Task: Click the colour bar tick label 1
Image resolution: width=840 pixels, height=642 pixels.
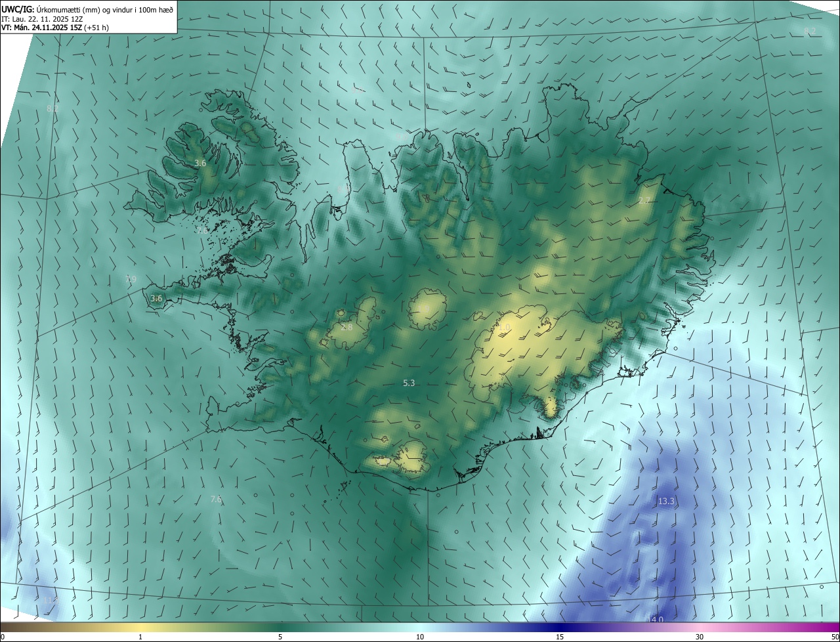Action: pyautogui.click(x=140, y=637)
